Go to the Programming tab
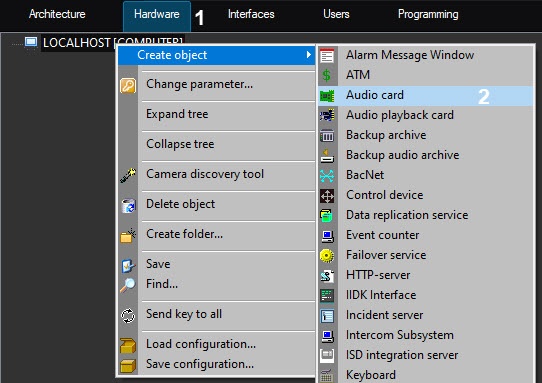 click(x=428, y=14)
